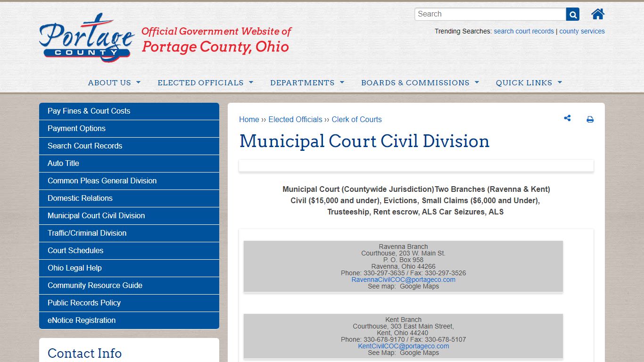
Task: Click 'Municipal Court Civil Division' heading
Action: click(x=364, y=141)
